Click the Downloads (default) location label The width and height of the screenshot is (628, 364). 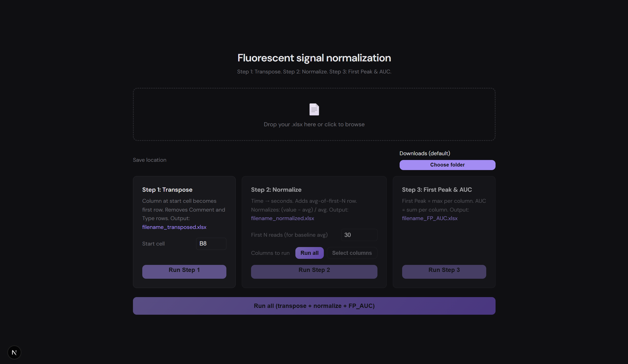pyautogui.click(x=425, y=153)
